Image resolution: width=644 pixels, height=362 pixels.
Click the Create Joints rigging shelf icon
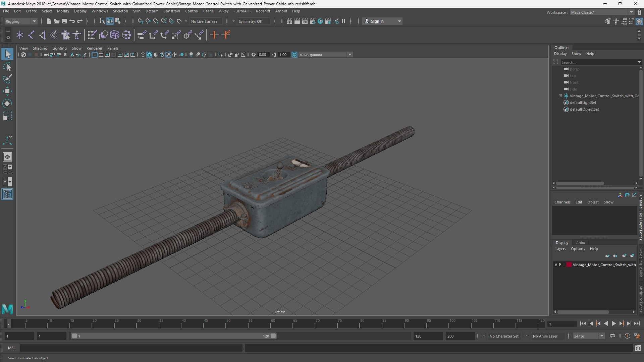point(31,35)
